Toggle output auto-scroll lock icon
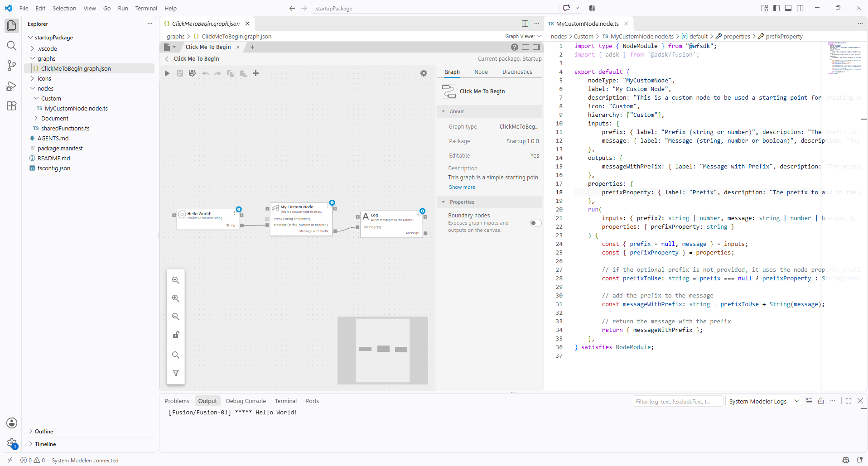Image resolution: width=868 pixels, height=466 pixels. [x=821, y=401]
